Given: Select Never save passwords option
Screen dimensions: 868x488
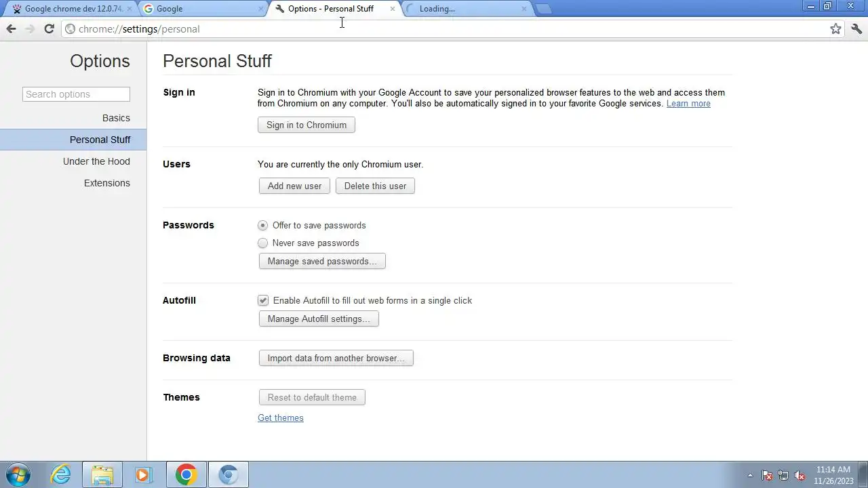Looking at the screenshot, I should coord(263,243).
